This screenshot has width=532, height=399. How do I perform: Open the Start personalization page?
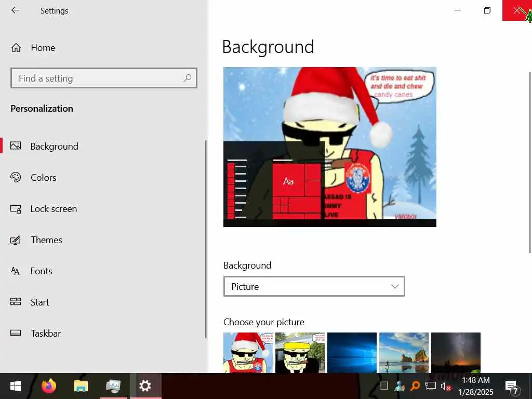tap(39, 302)
